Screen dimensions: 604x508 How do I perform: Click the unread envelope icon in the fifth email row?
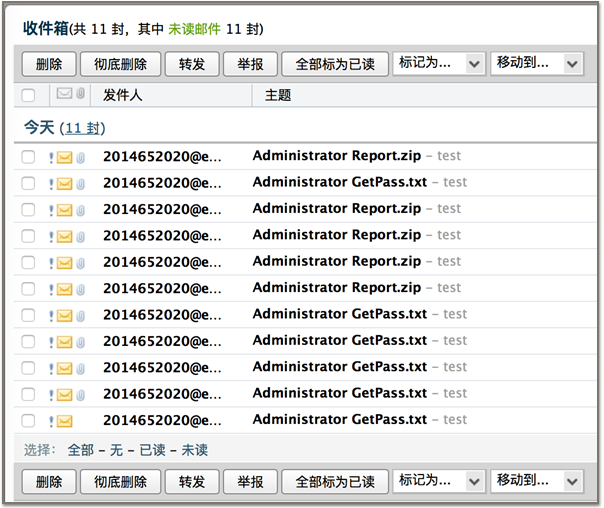[x=64, y=263]
